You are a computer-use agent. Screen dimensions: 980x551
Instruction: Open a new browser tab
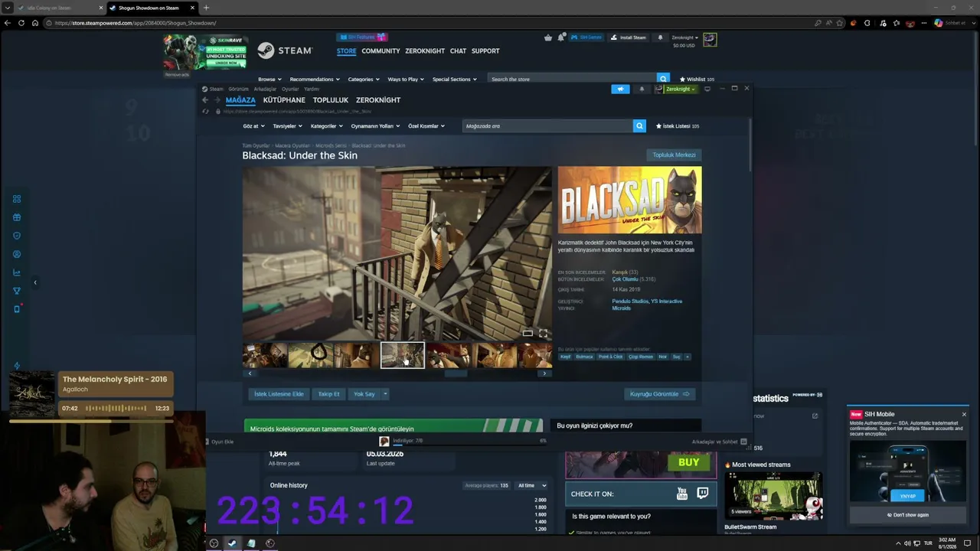(206, 8)
